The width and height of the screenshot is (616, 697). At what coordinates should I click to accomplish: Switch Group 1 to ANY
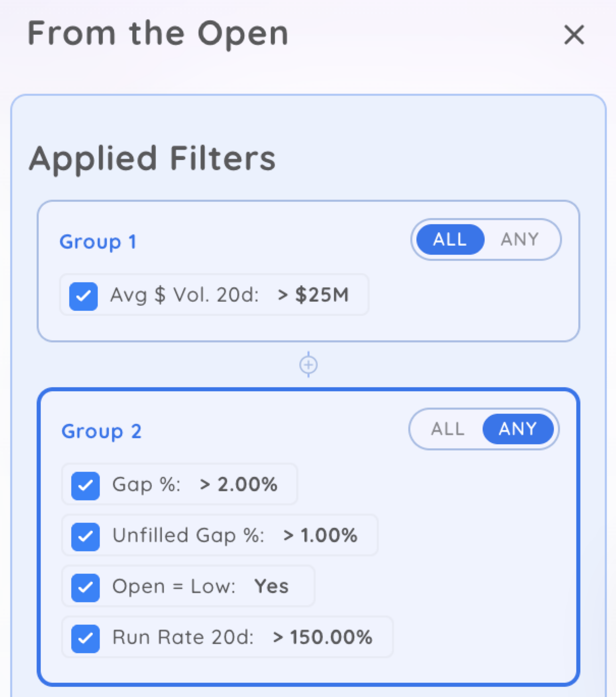pyautogui.click(x=519, y=239)
